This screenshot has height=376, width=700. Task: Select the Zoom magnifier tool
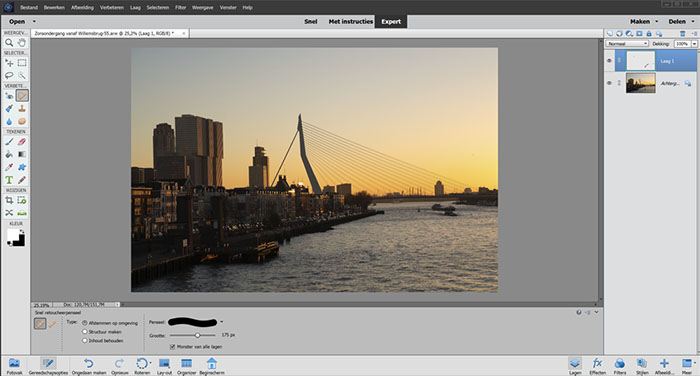point(9,43)
